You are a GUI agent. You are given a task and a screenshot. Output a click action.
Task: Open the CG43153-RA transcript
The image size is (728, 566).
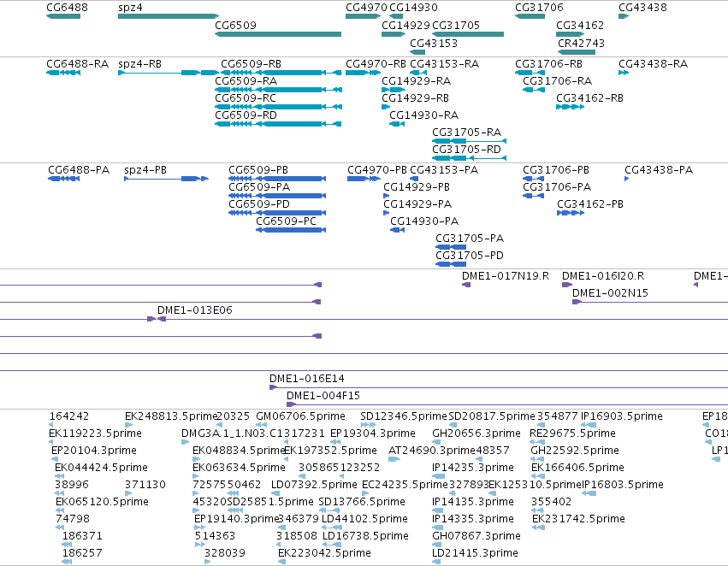click(417, 73)
